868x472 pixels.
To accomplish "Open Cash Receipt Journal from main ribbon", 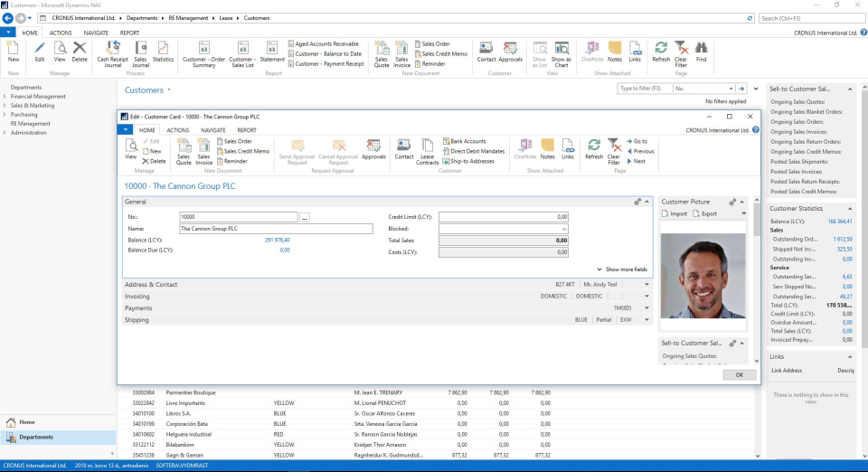I will [112, 54].
